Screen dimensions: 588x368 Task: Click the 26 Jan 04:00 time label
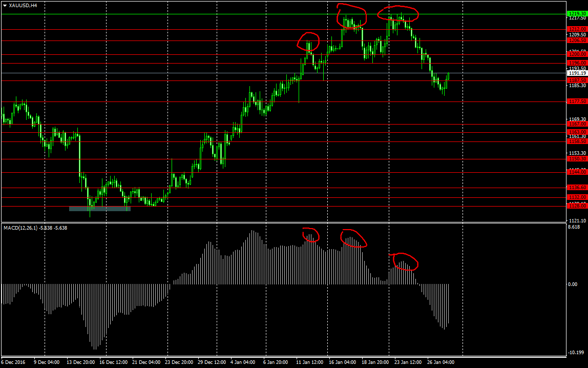coord(440,362)
